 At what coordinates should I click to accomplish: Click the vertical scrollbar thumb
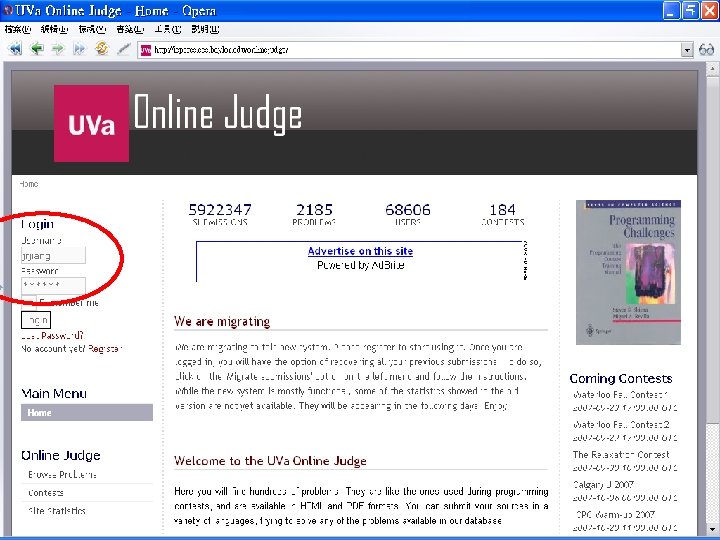coord(713,248)
